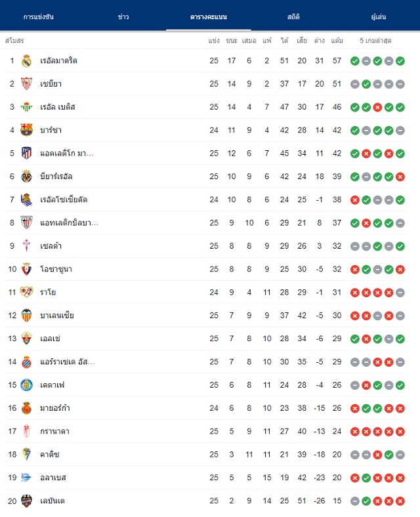Click the Atletico Madrid club crest
This screenshot has width=420, height=517.
point(26,154)
